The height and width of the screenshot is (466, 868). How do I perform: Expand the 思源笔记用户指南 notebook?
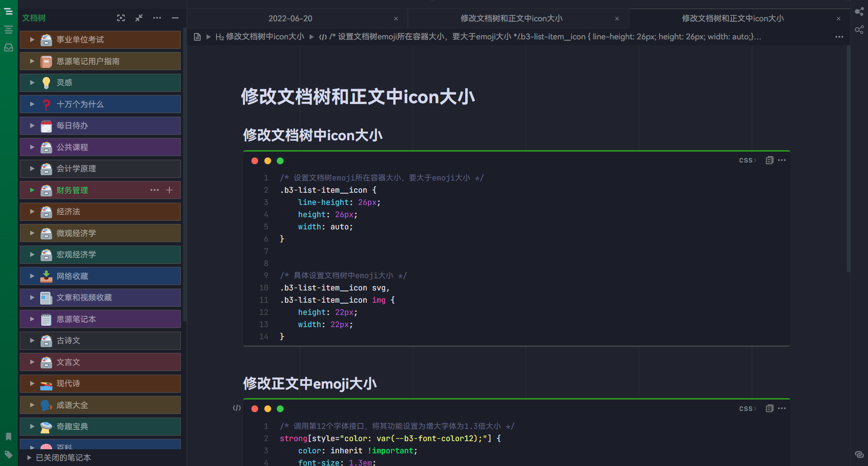32,61
